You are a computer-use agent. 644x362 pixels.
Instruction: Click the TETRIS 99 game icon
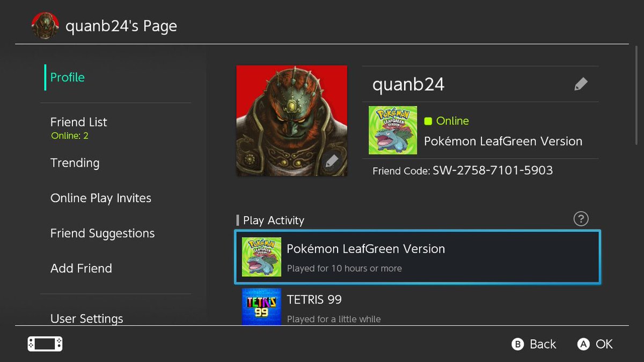click(x=261, y=307)
